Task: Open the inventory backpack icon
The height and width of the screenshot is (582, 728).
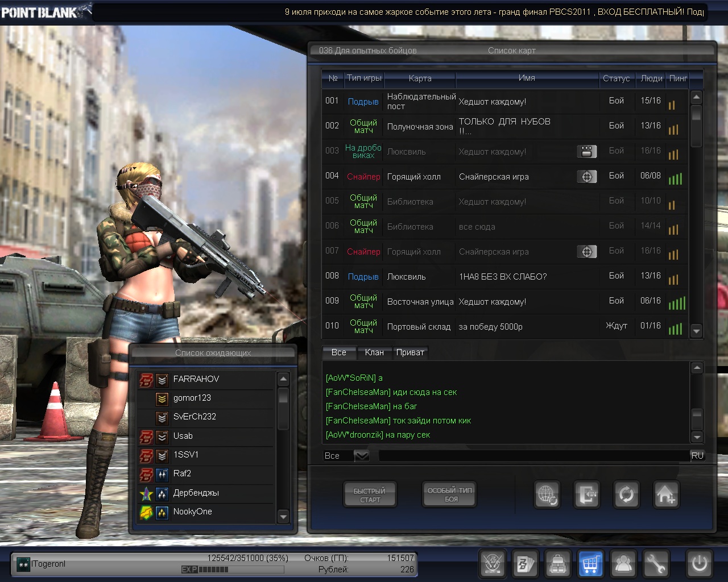Action: tap(558, 564)
